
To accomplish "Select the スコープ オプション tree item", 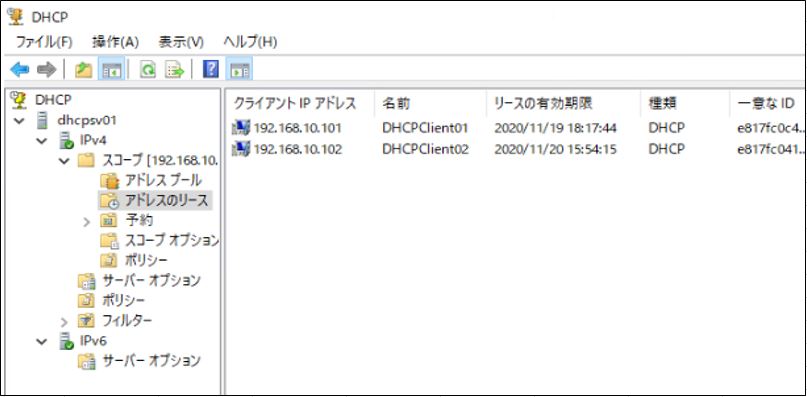I will click(171, 240).
